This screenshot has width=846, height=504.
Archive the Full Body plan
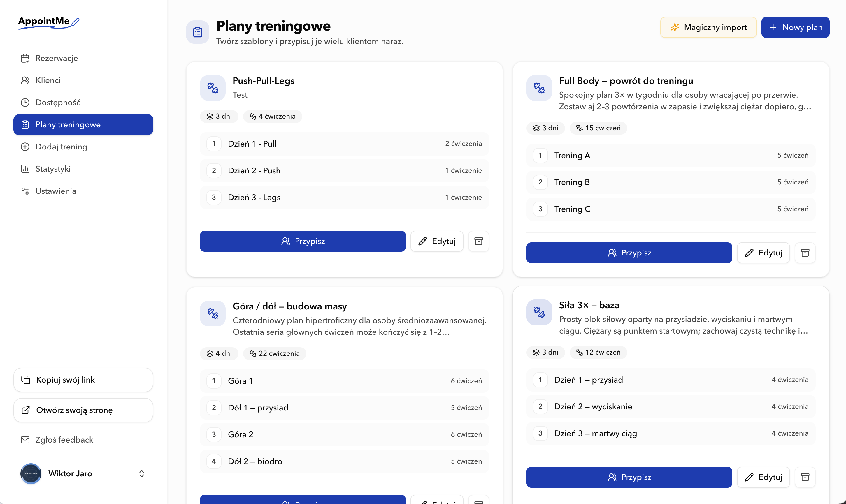tap(805, 253)
